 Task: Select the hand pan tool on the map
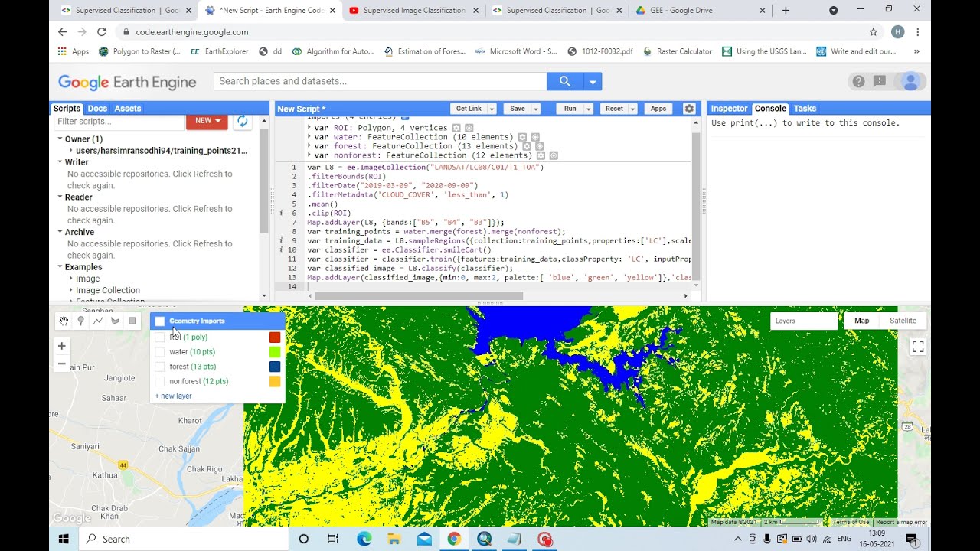(64, 321)
